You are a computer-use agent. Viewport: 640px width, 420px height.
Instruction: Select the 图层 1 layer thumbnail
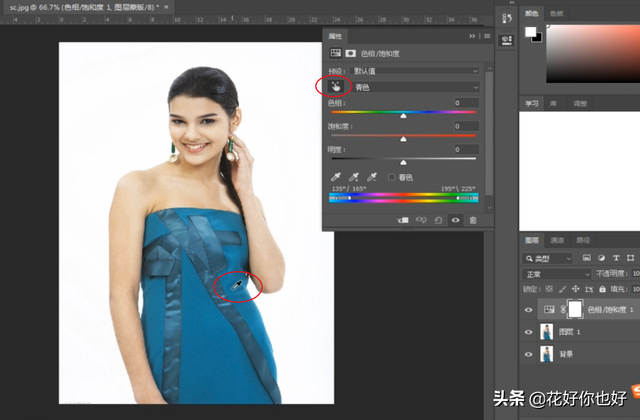pos(546,332)
